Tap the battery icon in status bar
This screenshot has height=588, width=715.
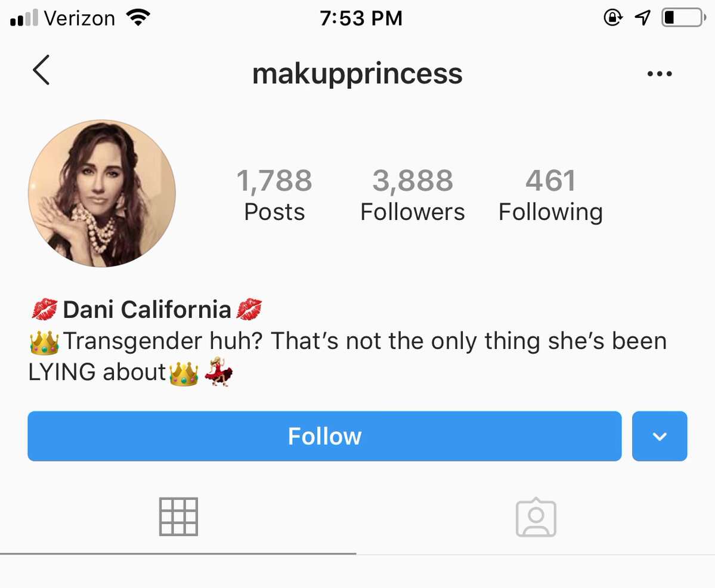[680, 18]
